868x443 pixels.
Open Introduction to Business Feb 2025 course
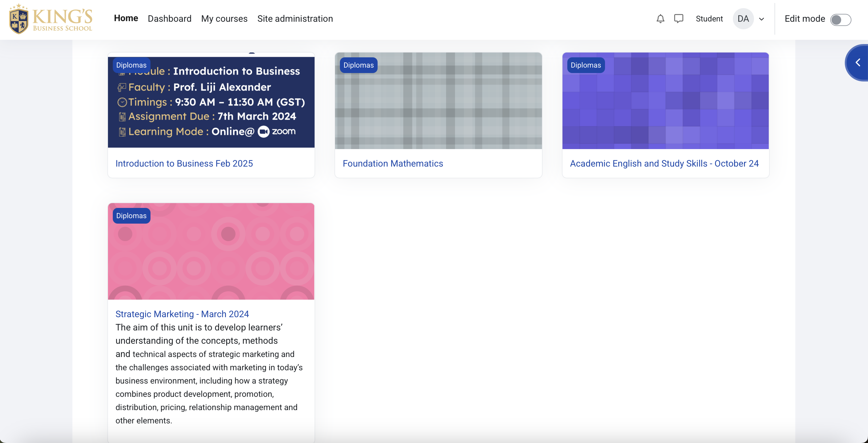184,164
